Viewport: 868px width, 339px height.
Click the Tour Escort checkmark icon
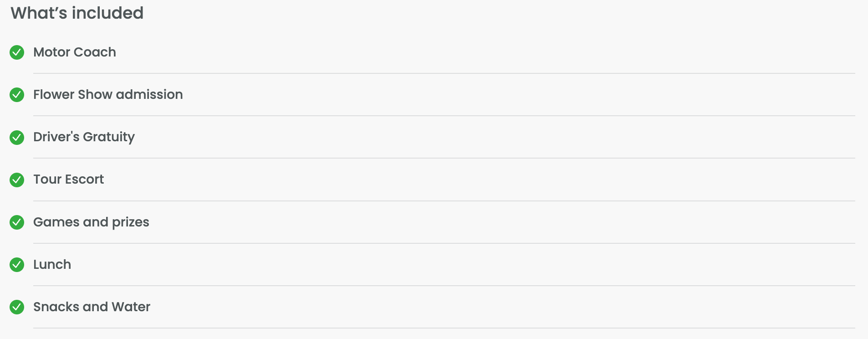(17, 180)
